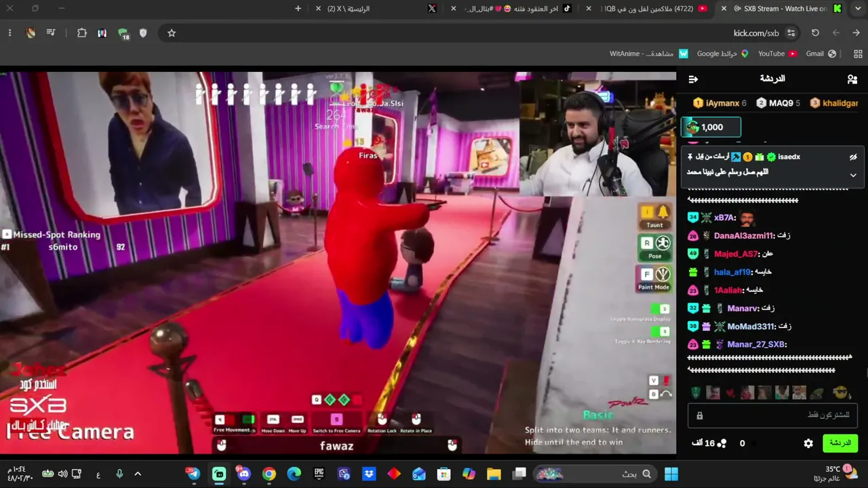The height and width of the screenshot is (488, 868).
Task: Click username Manarv in chat
Action: 743,308
